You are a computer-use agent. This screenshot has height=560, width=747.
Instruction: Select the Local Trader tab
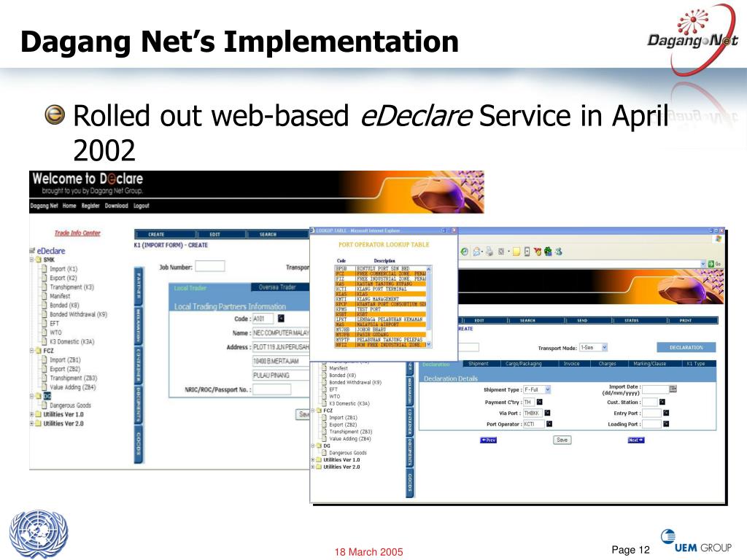[x=190, y=287]
